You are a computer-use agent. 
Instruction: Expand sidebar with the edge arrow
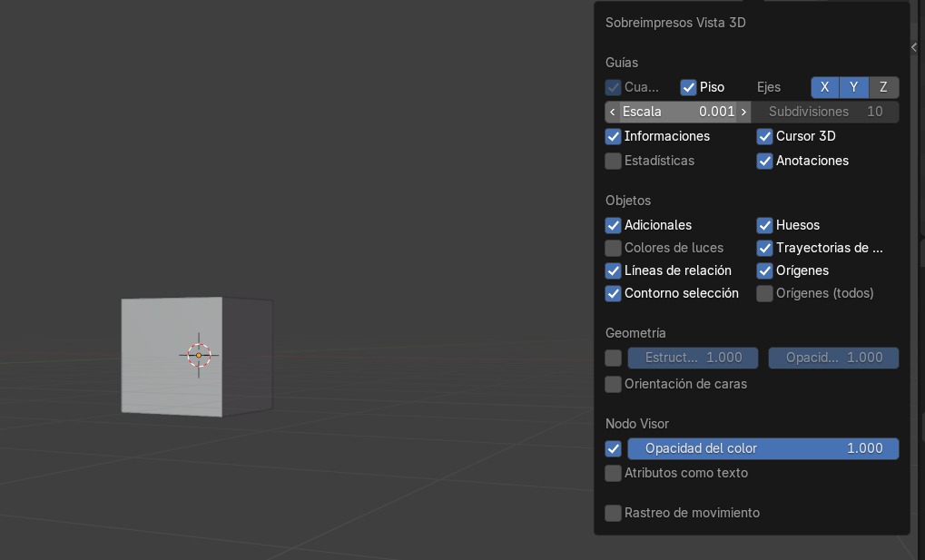[914, 47]
